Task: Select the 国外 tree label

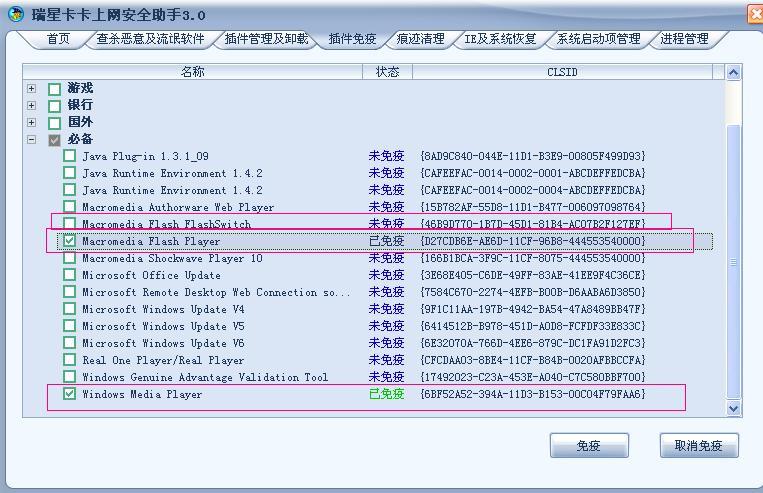Action: (x=80, y=122)
